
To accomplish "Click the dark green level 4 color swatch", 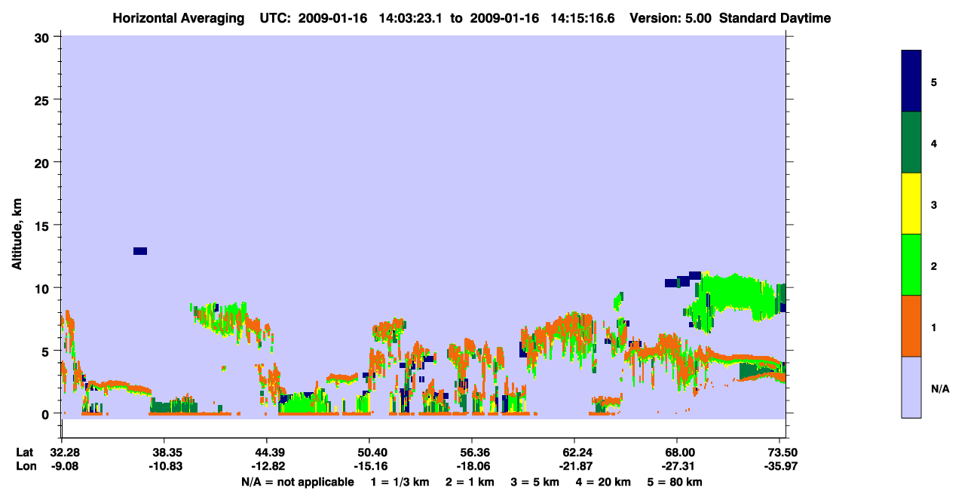I will [x=911, y=143].
